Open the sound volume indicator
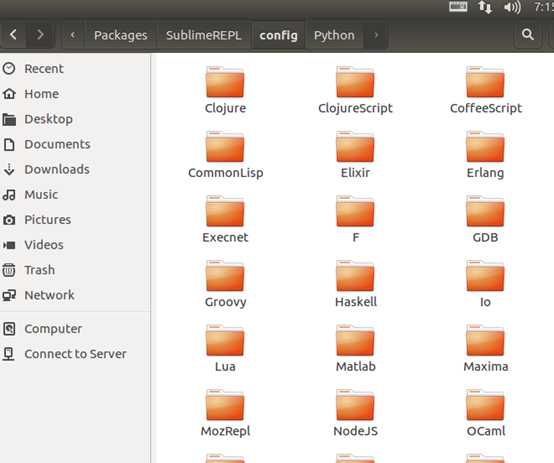Image resolution: width=554 pixels, height=463 pixels. pos(512,7)
